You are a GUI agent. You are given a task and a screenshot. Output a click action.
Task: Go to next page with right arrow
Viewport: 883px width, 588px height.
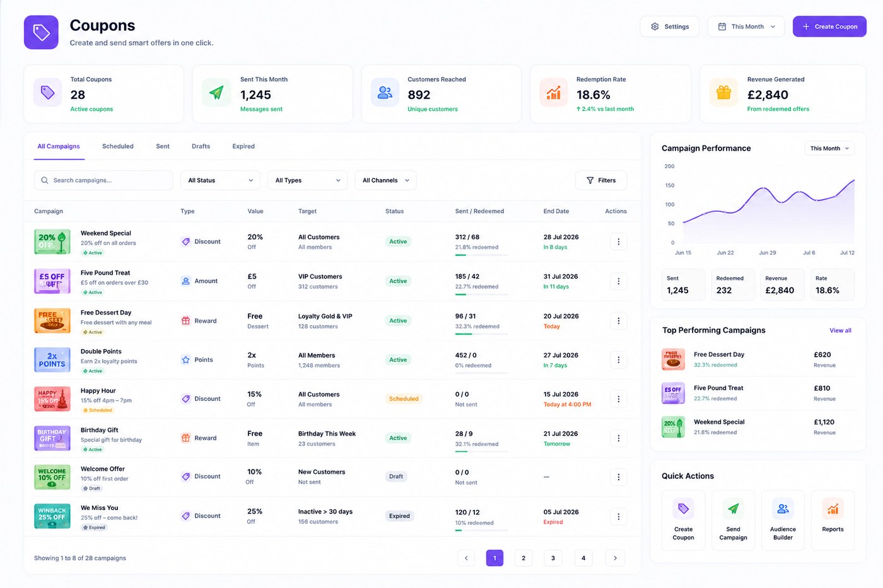coord(615,558)
